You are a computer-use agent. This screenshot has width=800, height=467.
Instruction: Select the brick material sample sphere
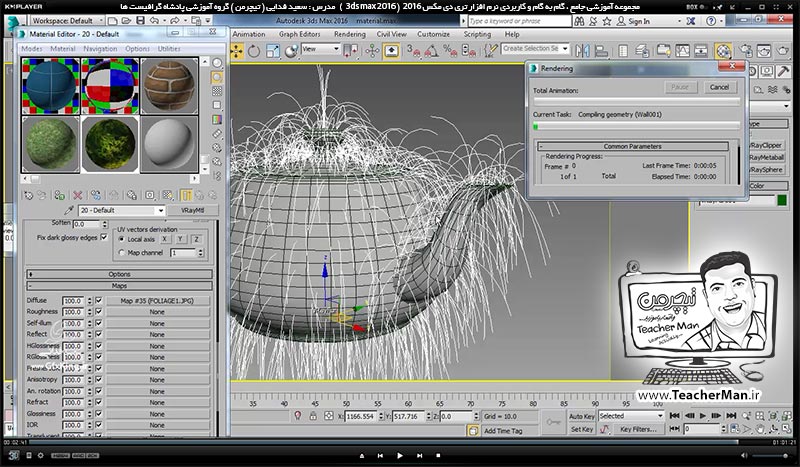pos(169,86)
